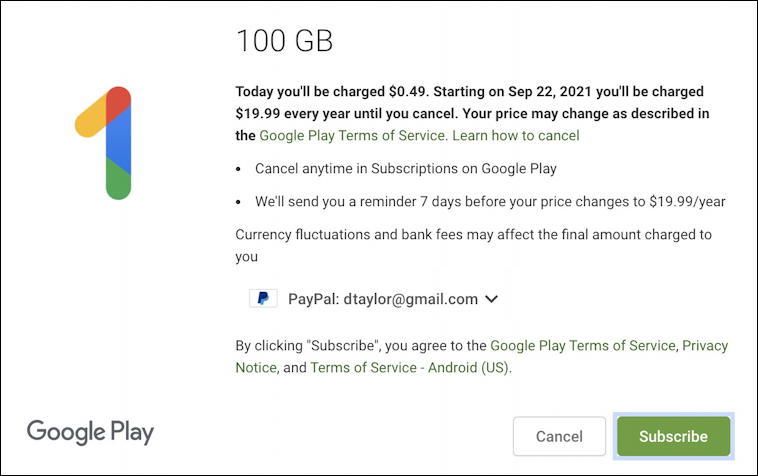This screenshot has height=476, width=758.
Task: Click the red top segment of Google One logo
Action: 118,102
